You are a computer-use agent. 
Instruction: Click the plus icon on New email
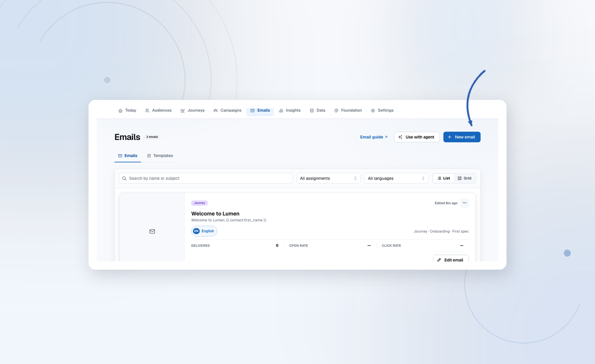tap(450, 137)
